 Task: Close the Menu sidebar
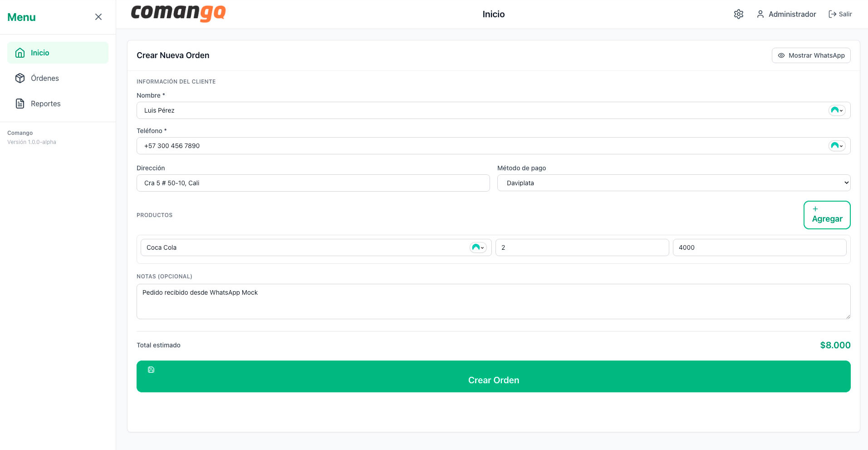pos(98,17)
